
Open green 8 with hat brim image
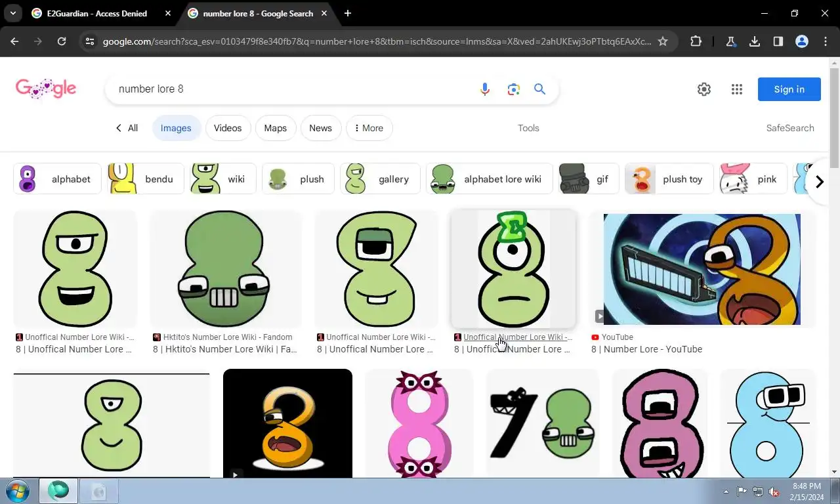(377, 268)
